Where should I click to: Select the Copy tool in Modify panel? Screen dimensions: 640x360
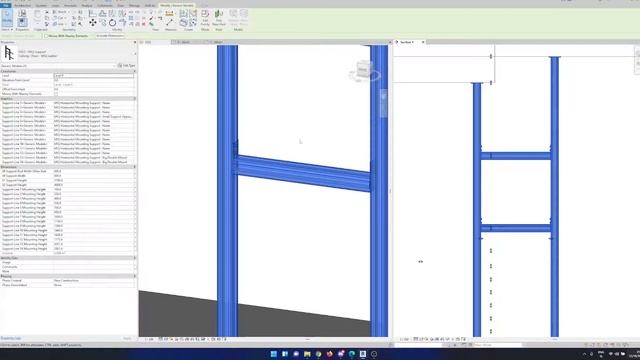coord(103,23)
